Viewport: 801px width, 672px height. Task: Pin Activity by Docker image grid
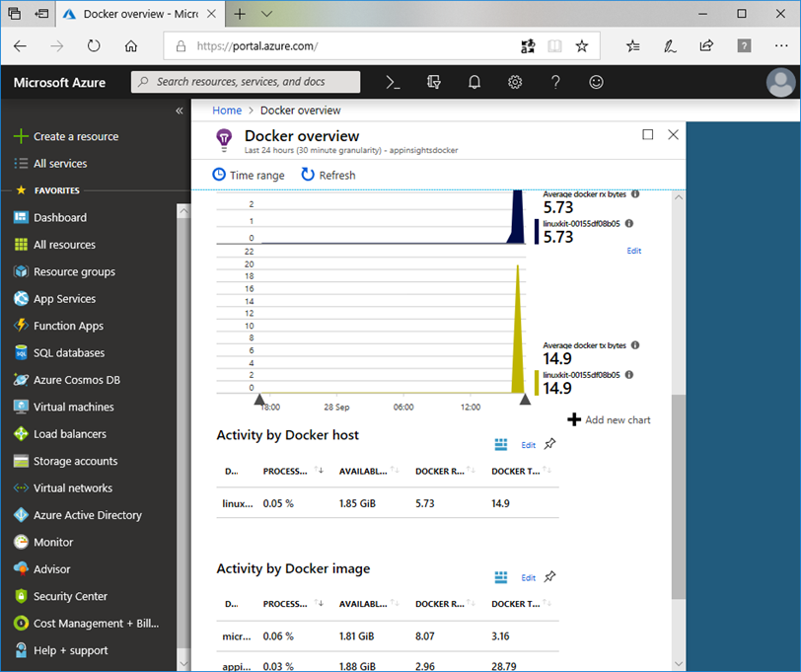549,577
